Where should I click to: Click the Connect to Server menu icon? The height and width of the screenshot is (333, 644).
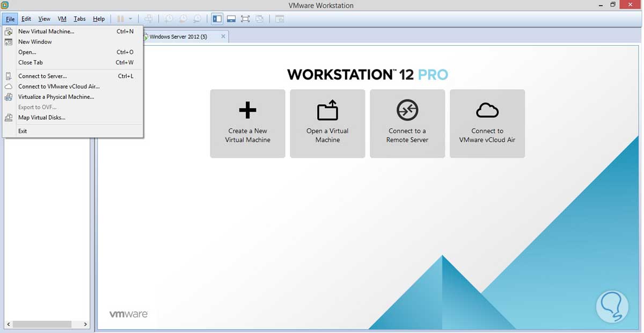click(9, 76)
